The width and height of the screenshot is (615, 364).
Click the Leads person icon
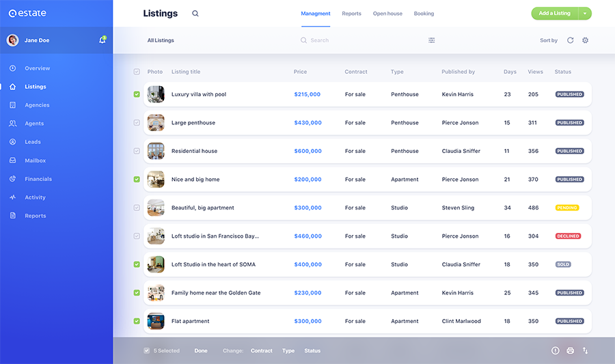point(12,142)
